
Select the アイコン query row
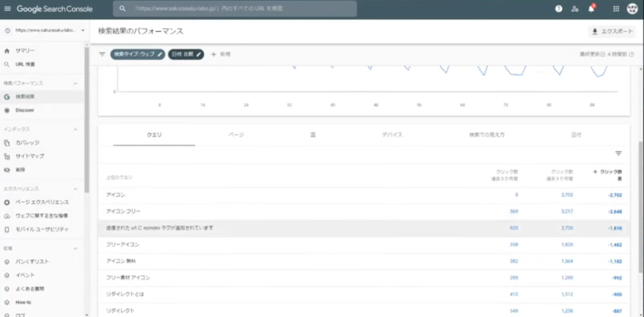click(x=364, y=195)
